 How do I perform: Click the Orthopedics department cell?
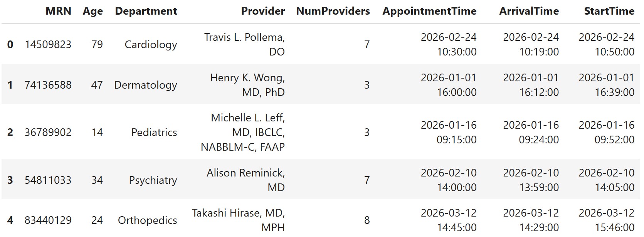click(148, 220)
